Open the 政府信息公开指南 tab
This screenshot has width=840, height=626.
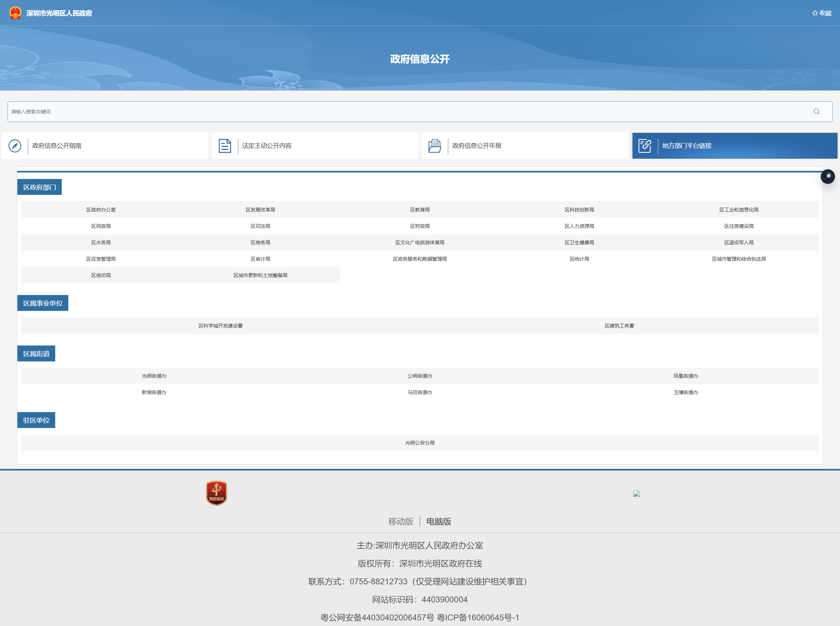[105, 146]
